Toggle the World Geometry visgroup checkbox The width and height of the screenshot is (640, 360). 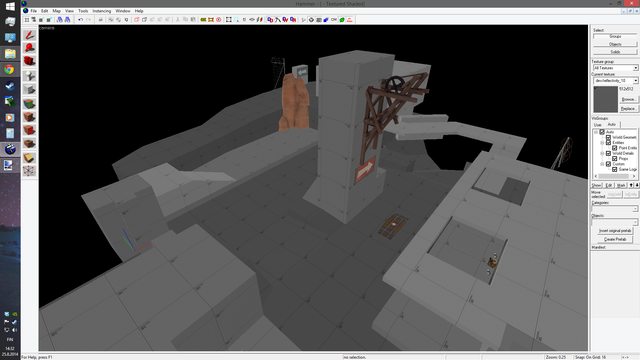pos(608,138)
